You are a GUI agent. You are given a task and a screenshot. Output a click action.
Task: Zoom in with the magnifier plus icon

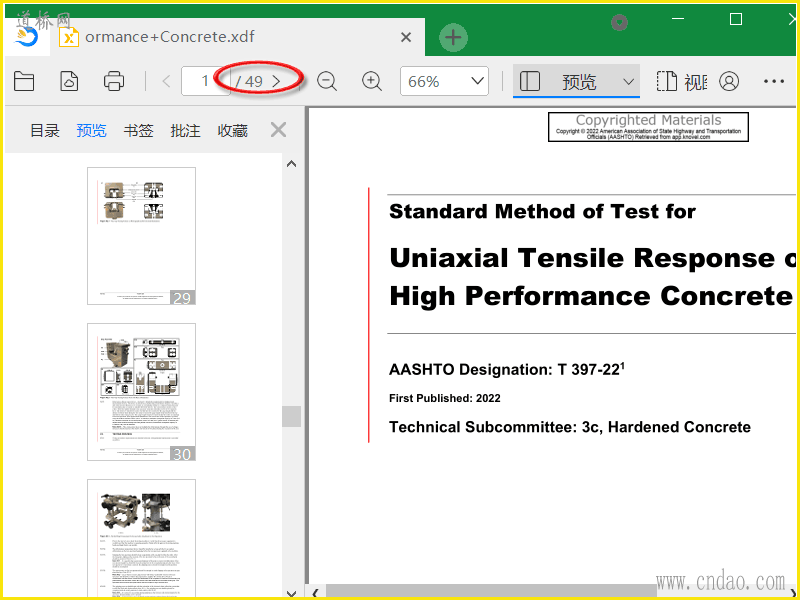(372, 81)
